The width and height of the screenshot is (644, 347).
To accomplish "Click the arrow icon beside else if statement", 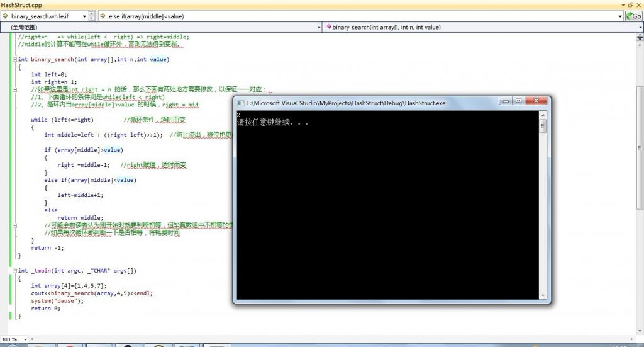I will (x=104, y=16).
